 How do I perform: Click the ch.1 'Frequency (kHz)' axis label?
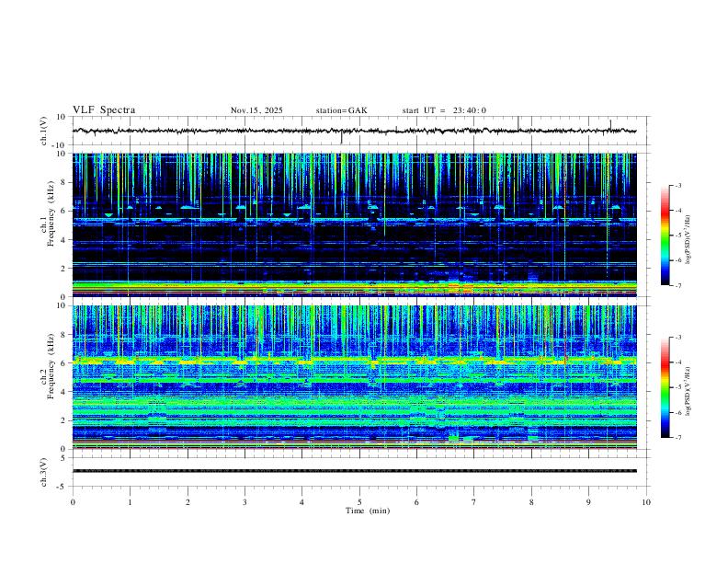(x=51, y=213)
